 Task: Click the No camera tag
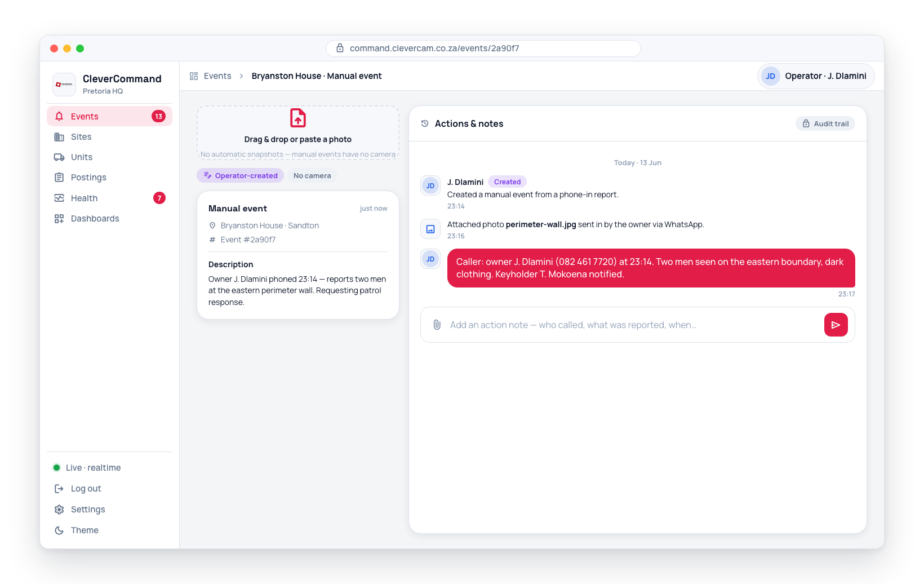pyautogui.click(x=312, y=175)
